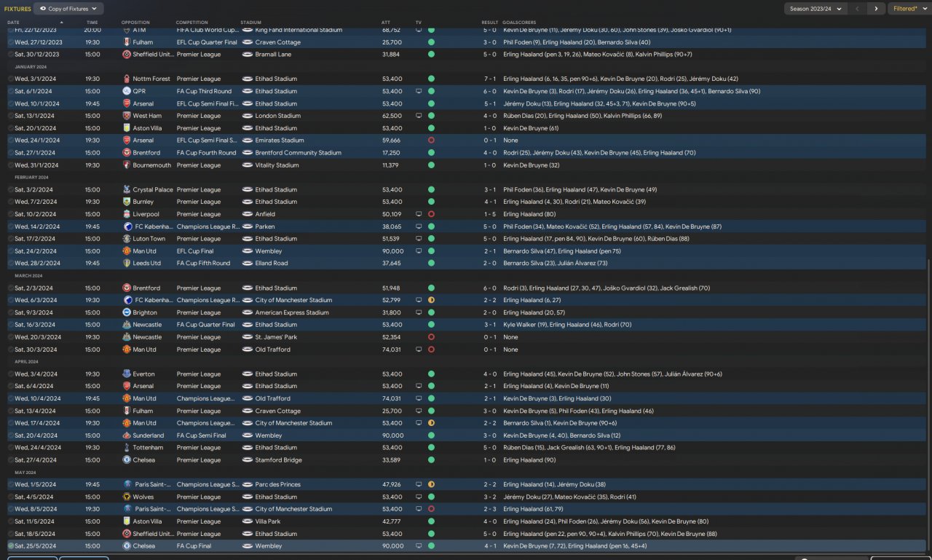Image resolution: width=932 pixels, height=560 pixels.
Task: Click the stadium icon beside Stamford Bridge
Action: pyautogui.click(x=248, y=460)
